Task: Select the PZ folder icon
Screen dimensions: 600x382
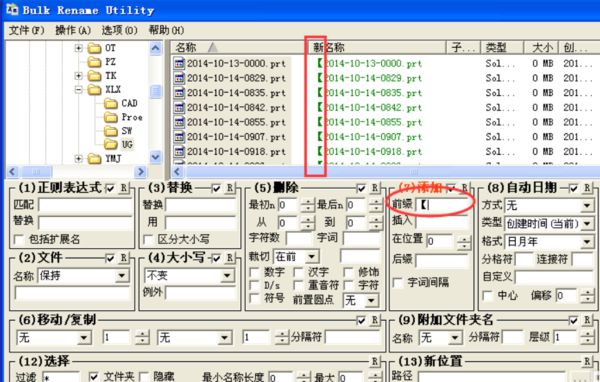Action: [x=94, y=62]
